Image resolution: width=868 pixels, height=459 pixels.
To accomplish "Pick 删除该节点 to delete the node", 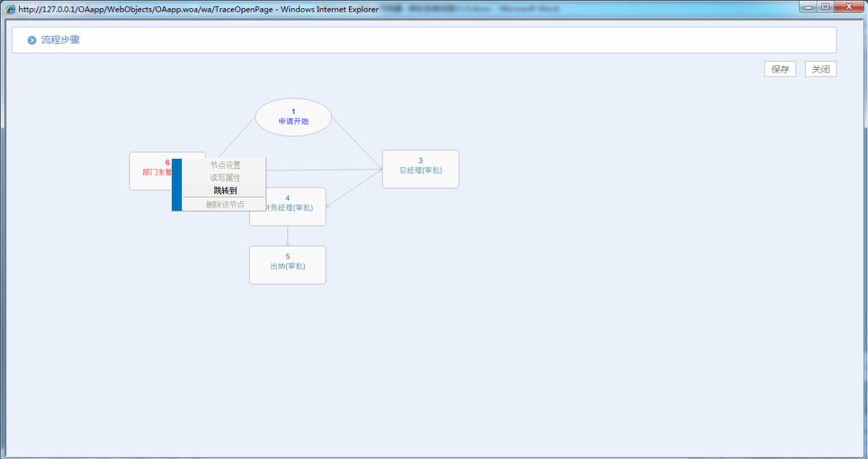I will point(225,205).
